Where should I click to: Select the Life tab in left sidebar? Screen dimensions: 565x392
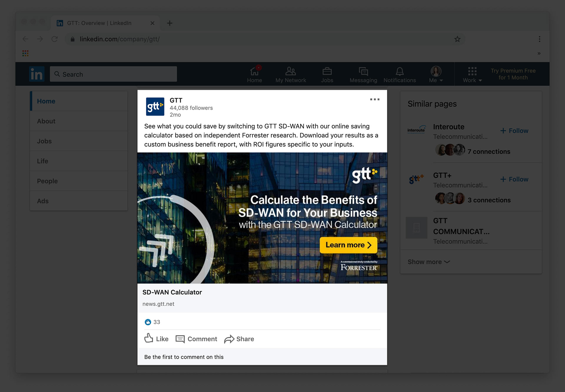[x=79, y=161]
